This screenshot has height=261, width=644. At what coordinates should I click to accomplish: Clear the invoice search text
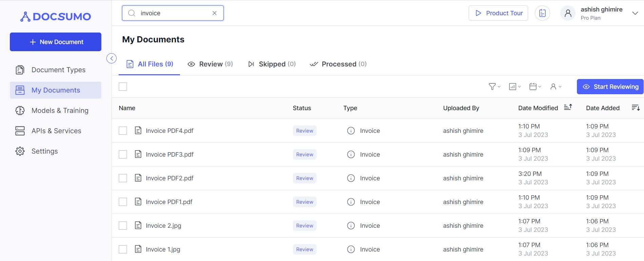215,13
